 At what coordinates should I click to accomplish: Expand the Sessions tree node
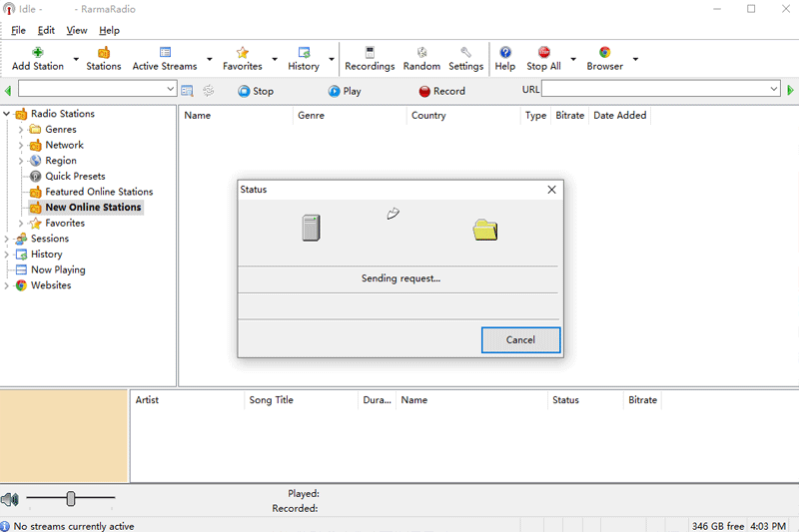(7, 239)
